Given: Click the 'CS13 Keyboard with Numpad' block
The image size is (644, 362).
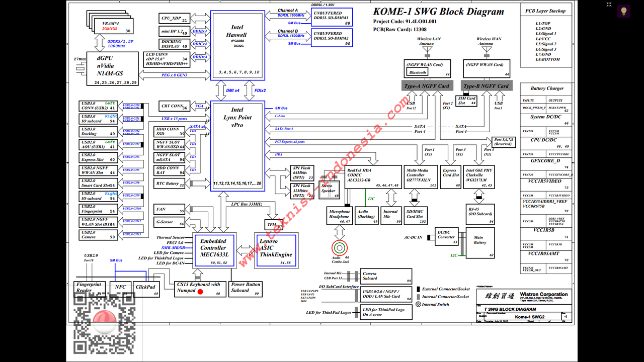Looking at the screenshot, I should coord(199,289).
